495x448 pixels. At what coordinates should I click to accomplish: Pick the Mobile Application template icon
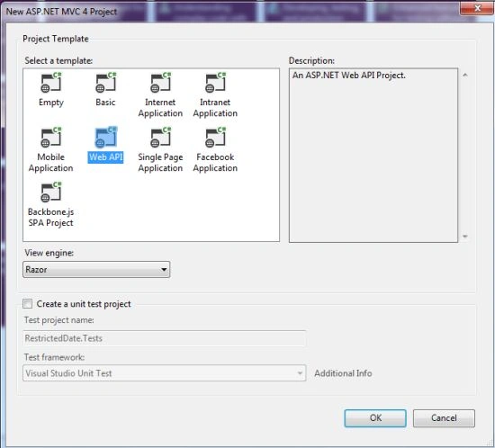51,138
